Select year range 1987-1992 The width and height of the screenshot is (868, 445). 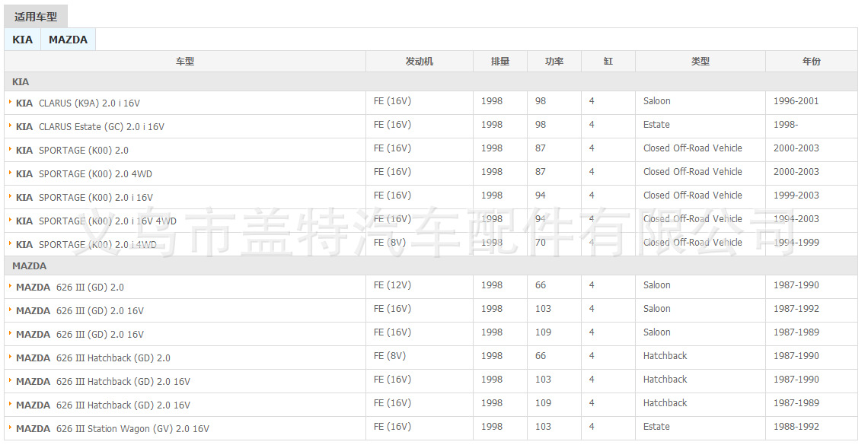tap(796, 309)
